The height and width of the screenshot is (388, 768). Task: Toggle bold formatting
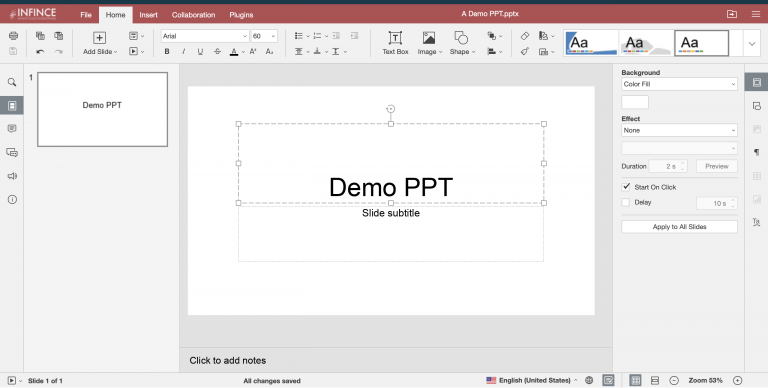tap(167, 51)
